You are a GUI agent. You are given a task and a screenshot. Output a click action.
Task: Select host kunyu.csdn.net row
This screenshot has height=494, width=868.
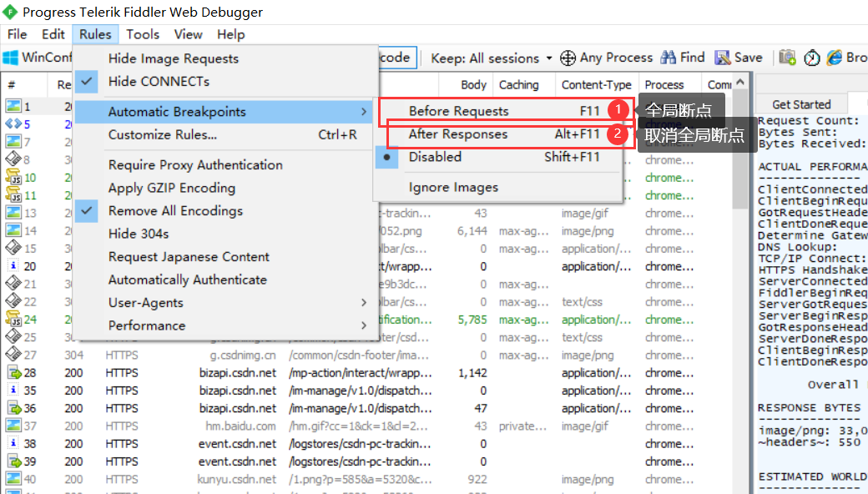coord(236,479)
